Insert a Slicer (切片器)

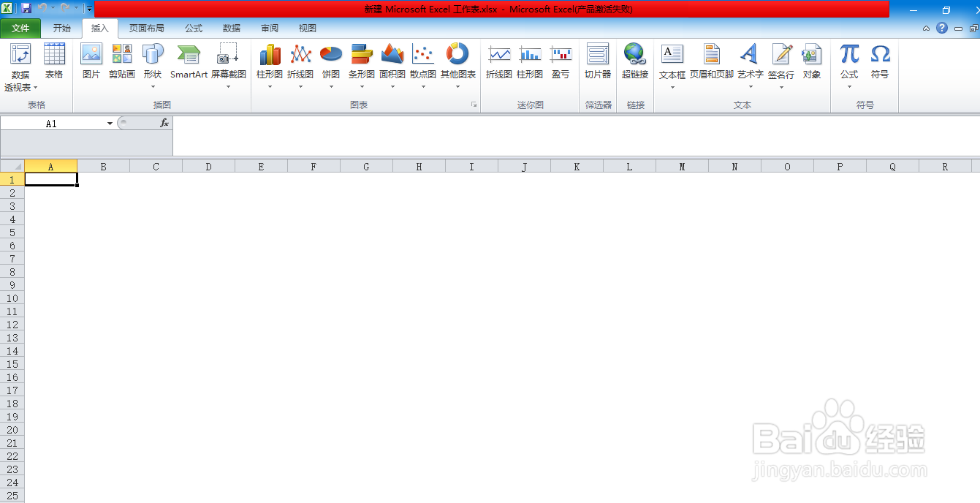598,61
